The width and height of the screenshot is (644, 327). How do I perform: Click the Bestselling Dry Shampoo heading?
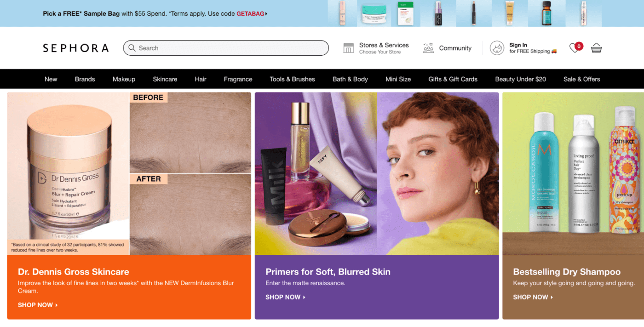567,272
